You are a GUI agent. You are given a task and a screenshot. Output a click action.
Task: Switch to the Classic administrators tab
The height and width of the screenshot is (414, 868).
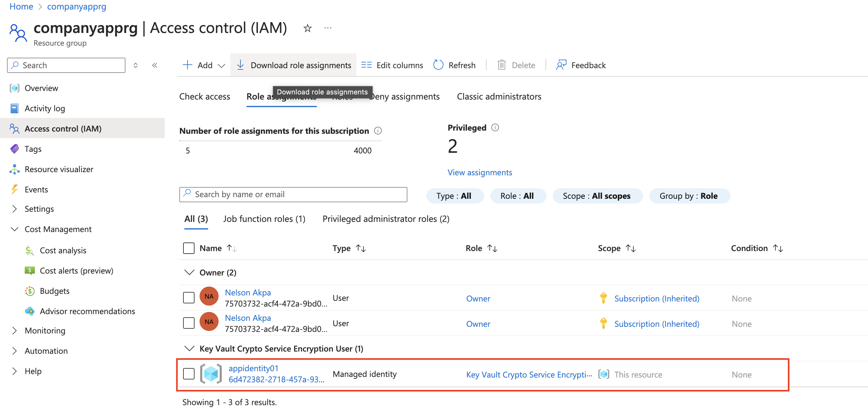coord(499,96)
